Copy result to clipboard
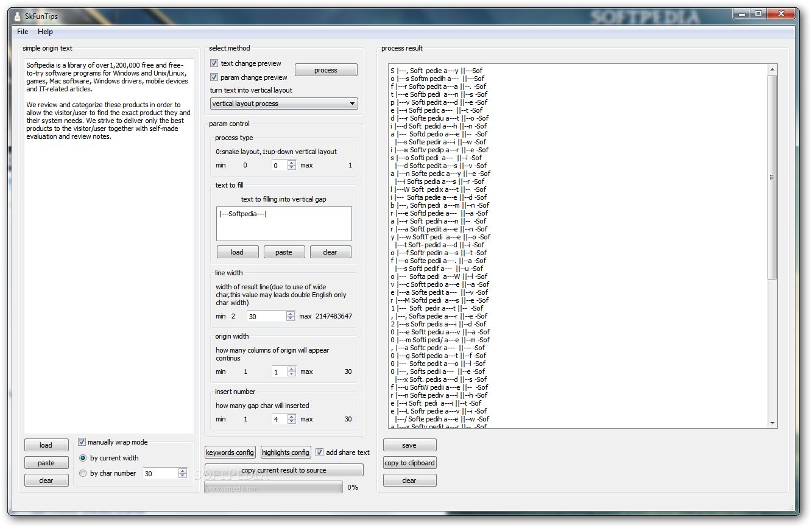This screenshot has width=812, height=528. 409,463
